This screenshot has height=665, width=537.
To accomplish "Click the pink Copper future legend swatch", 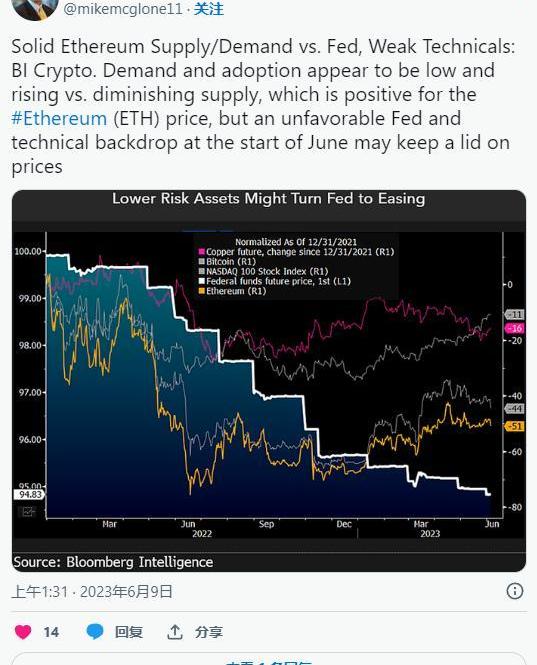I will (202, 252).
